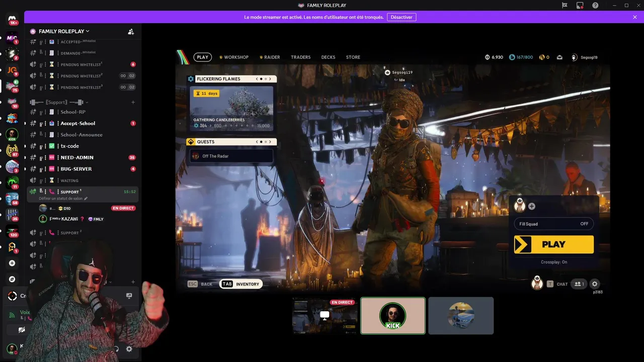Toggle the Fill Squad OFF switch

pos(553,224)
